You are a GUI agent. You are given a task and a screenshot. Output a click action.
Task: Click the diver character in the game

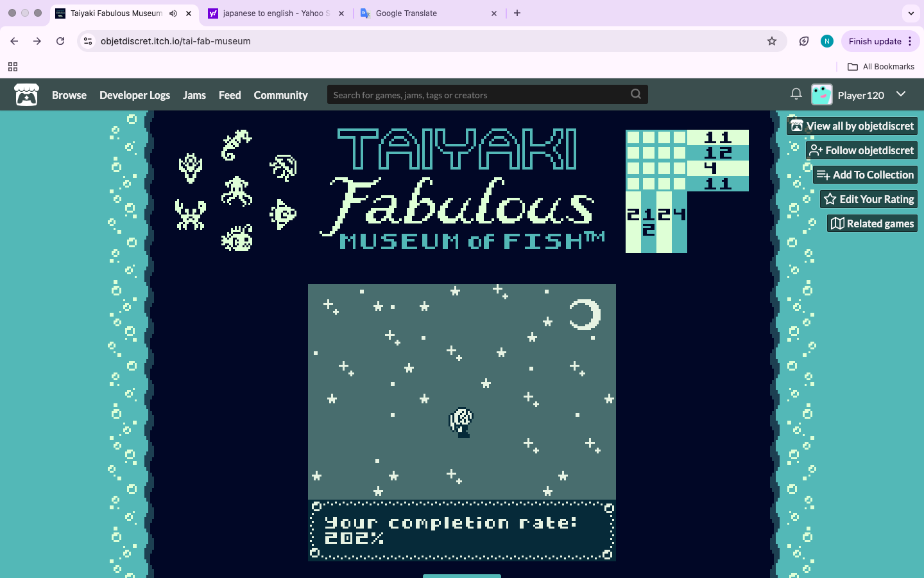[x=461, y=423]
